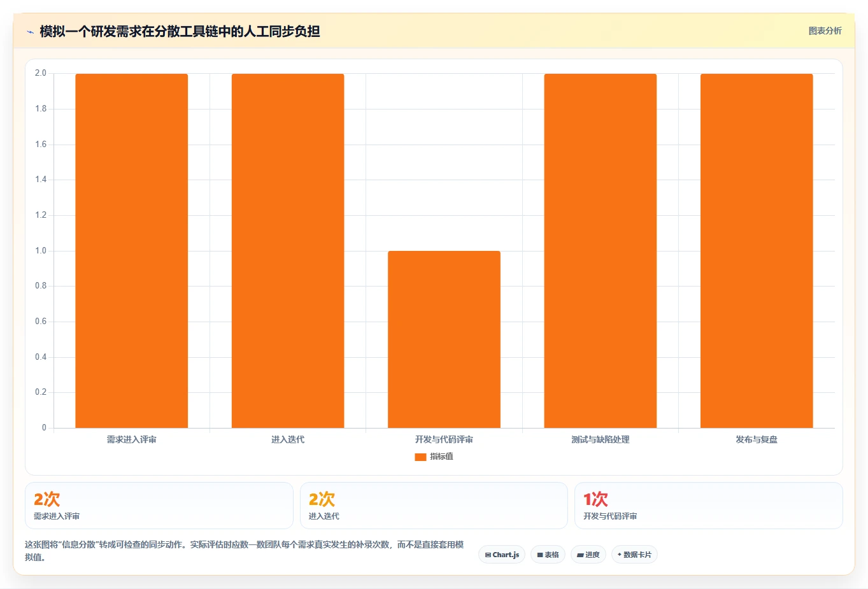Screen dimensions: 868x589
Task: Click the 数据卡片 tag chip
Action: (x=634, y=555)
